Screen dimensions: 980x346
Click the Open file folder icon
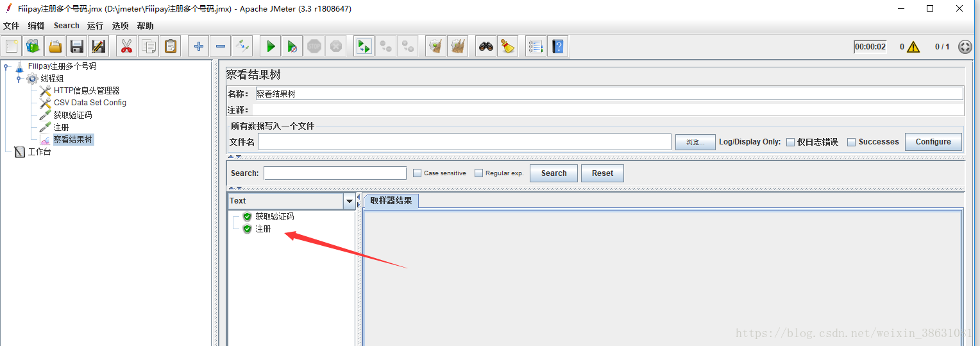pos(55,46)
